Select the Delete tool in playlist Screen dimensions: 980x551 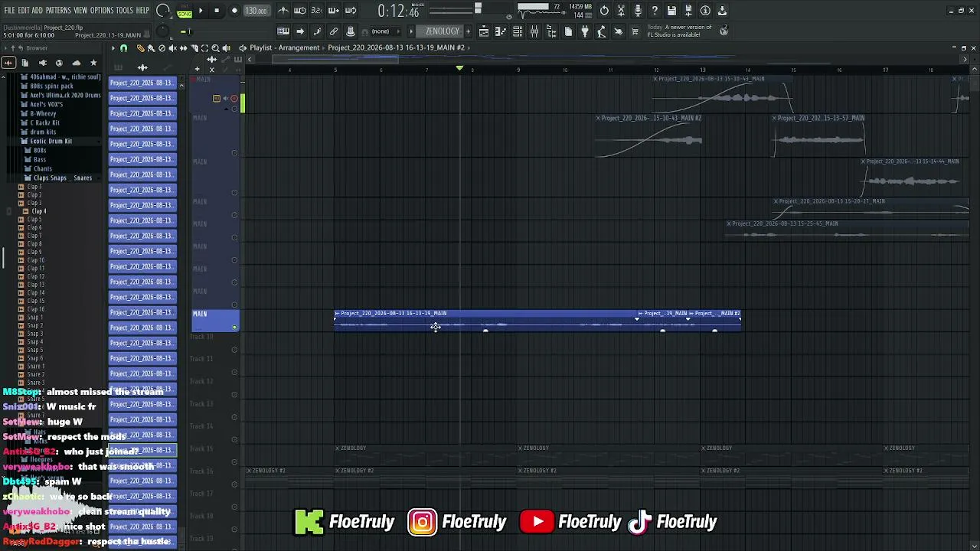point(162,47)
